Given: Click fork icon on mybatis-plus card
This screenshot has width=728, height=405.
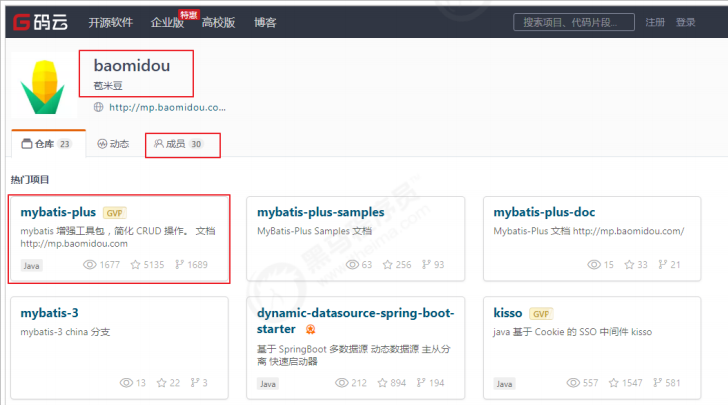Looking at the screenshot, I should 179,264.
